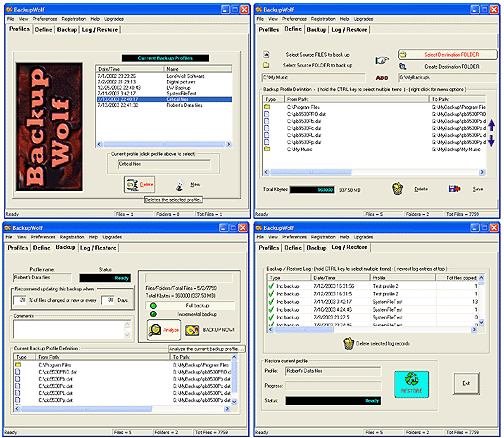Click Total Kbytes value box in Define window
The width and height of the screenshot is (504, 438).
312,190
